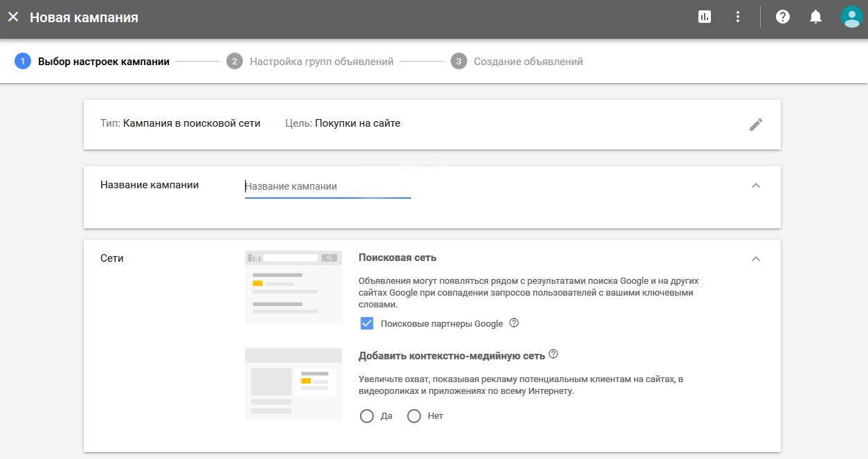Close the new campaign dialog with X icon
Viewport: 868px width, 459px height.
coord(13,17)
